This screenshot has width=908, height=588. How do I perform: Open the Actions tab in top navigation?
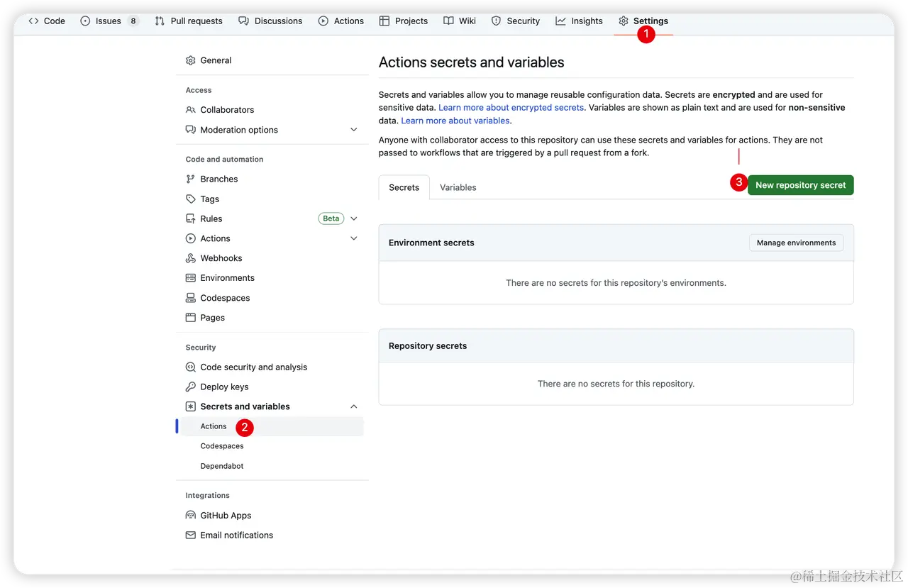[341, 21]
